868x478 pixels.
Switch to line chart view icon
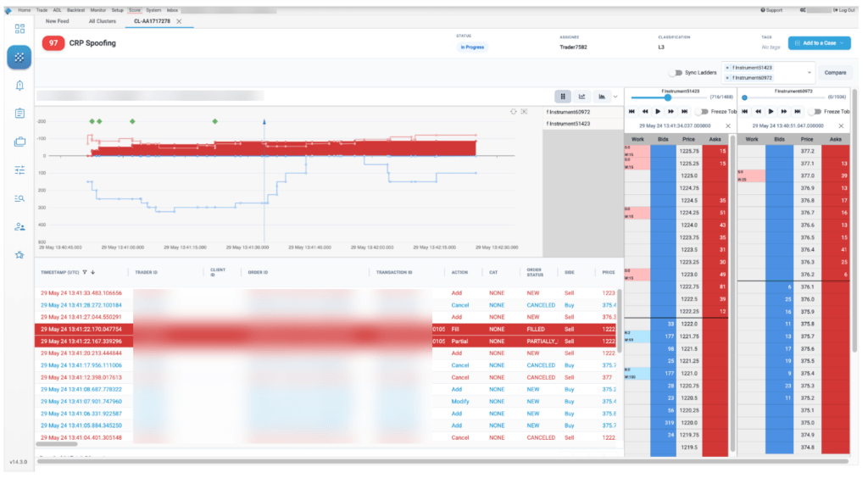[x=581, y=97]
